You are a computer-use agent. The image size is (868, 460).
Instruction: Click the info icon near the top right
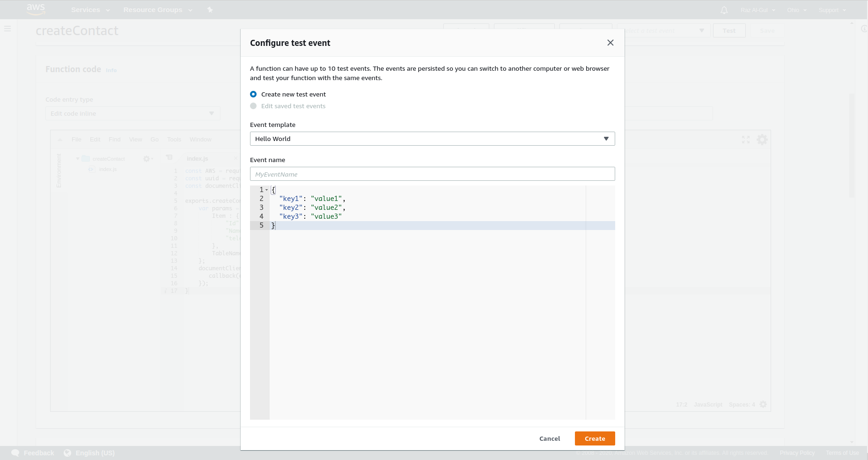[864, 29]
